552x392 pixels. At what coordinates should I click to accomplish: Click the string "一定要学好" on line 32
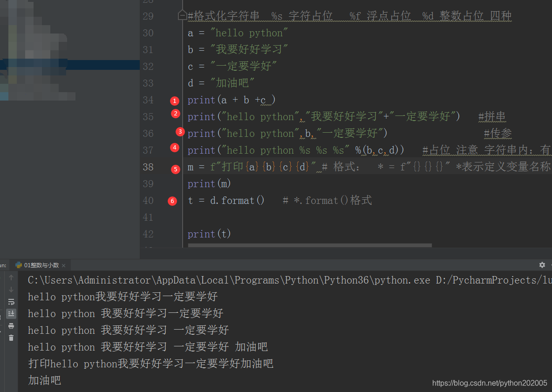243,66
